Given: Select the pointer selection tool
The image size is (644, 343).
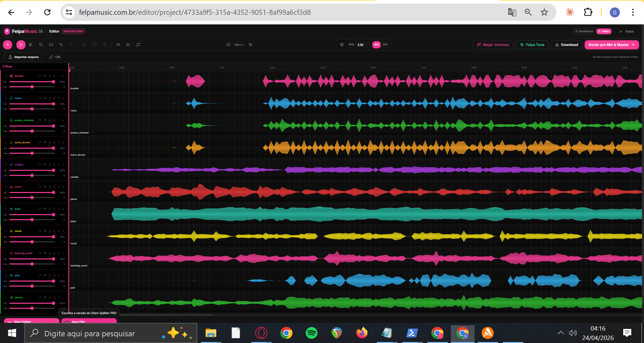Looking at the screenshot, I should pyautogui.click(x=21, y=45).
